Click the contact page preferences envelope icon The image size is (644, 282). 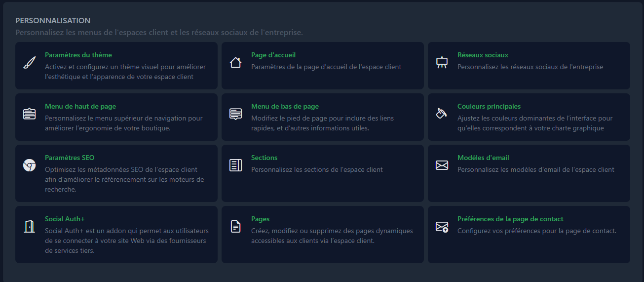click(x=442, y=227)
